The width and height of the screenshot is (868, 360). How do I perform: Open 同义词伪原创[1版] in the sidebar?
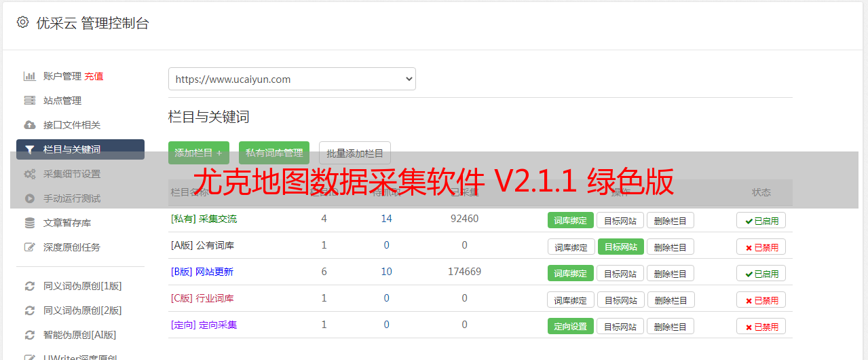click(x=83, y=286)
